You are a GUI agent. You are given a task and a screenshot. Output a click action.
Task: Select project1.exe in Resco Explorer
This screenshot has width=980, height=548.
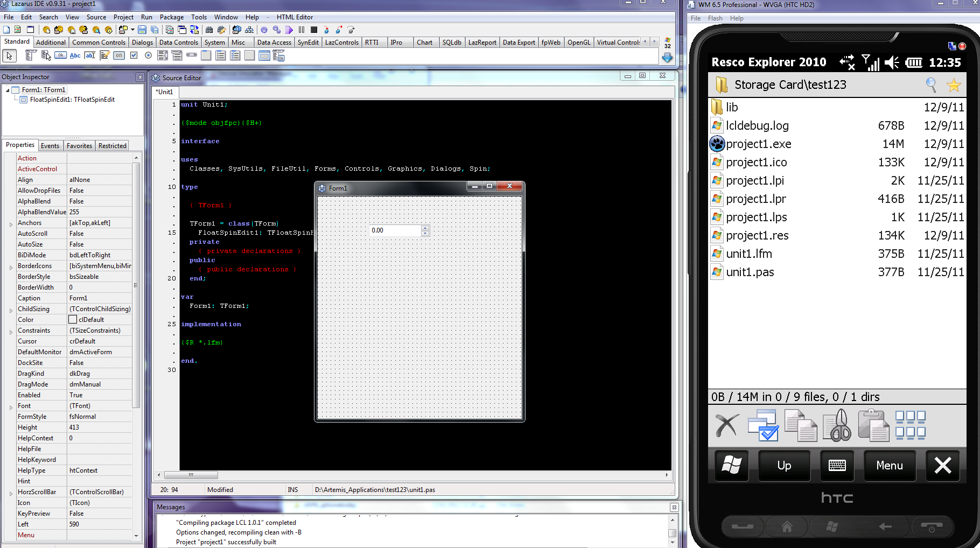[837, 144]
